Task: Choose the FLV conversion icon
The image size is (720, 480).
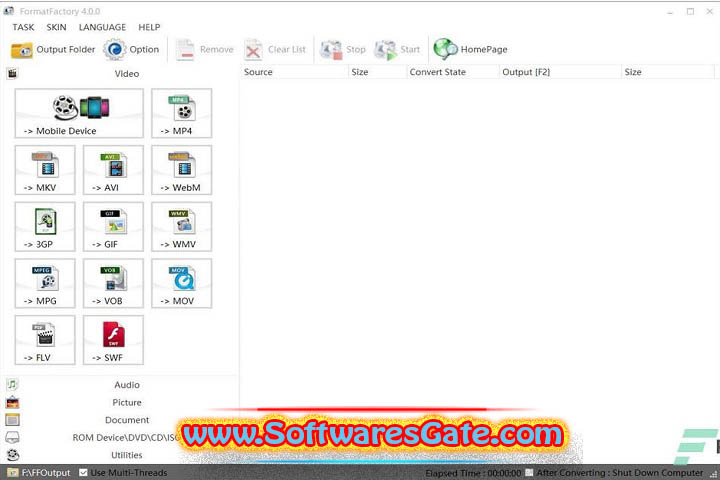Action: [45, 340]
